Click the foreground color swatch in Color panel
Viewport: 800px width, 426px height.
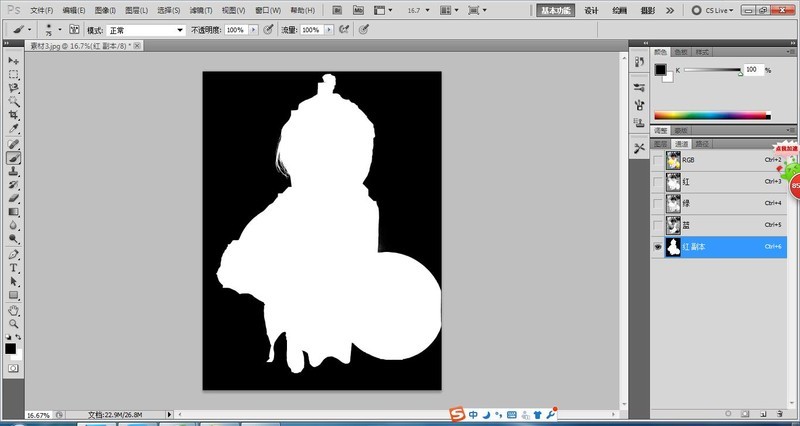pos(660,70)
